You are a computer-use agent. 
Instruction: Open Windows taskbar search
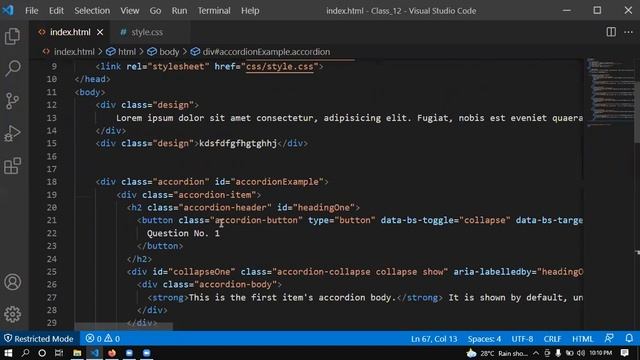coord(25,353)
